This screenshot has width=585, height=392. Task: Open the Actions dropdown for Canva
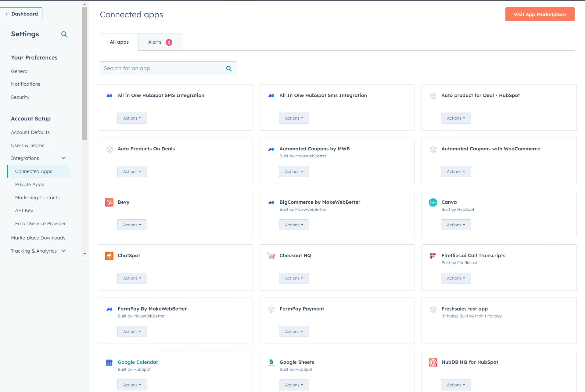click(x=455, y=225)
